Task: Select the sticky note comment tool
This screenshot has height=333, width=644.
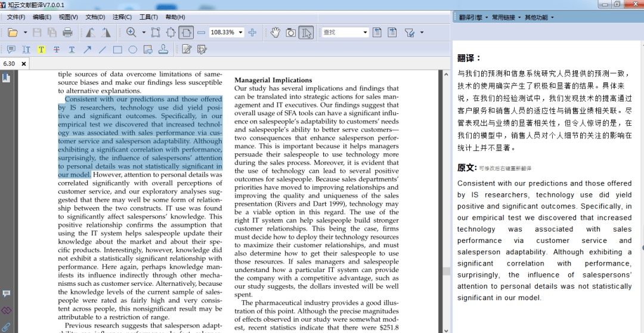Action: pos(11,50)
